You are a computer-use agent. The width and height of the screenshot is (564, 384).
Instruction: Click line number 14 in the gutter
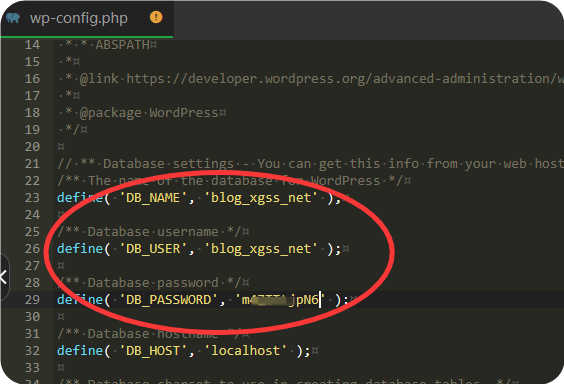pos(32,45)
